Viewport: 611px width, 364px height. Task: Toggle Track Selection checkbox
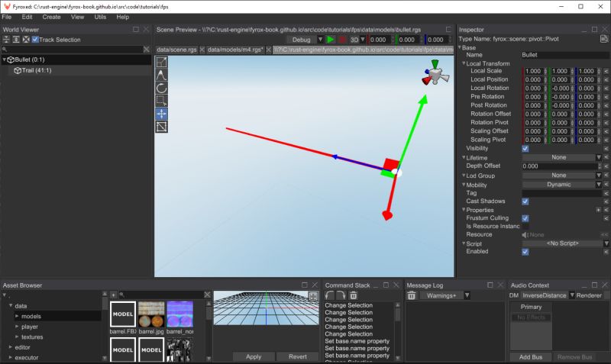pyautogui.click(x=35, y=40)
